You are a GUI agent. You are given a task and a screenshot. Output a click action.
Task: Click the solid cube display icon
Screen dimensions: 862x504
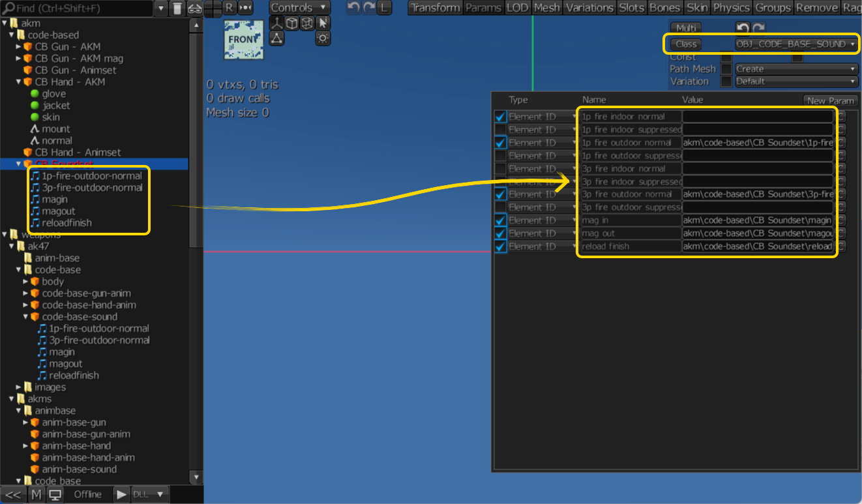[x=292, y=23]
